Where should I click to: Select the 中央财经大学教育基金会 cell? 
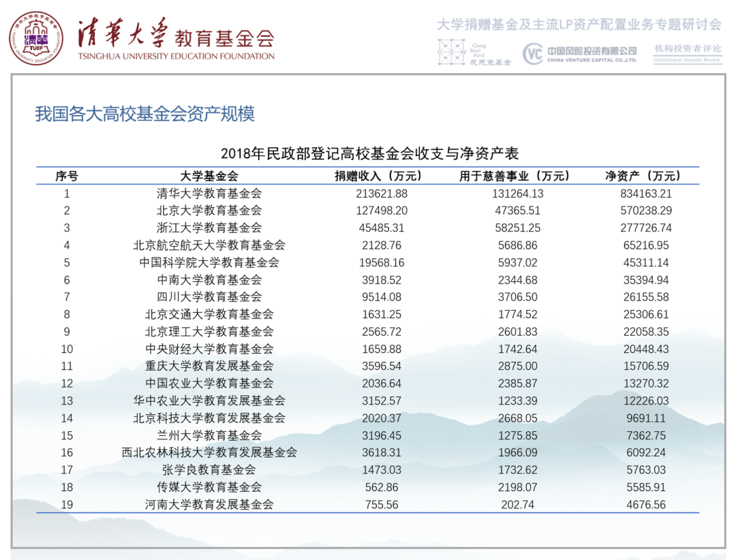[x=209, y=349]
